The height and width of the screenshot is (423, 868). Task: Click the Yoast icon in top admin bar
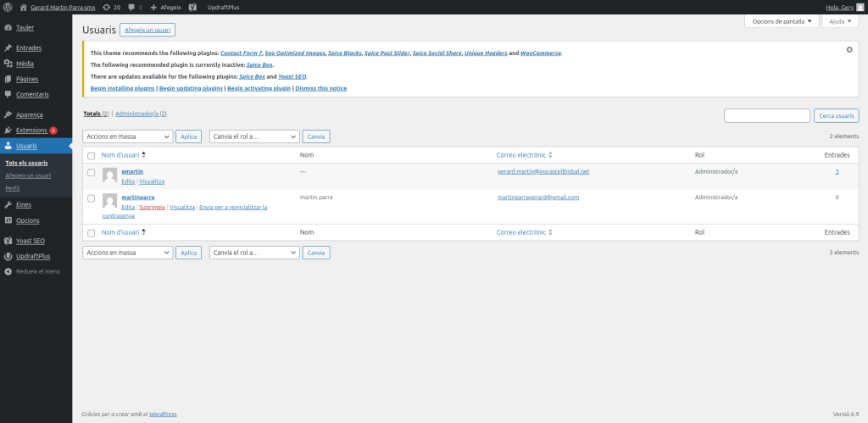193,7
